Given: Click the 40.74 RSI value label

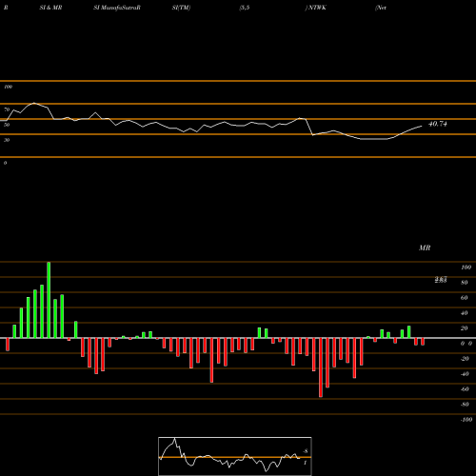Looking at the screenshot, I should pyautogui.click(x=438, y=124).
